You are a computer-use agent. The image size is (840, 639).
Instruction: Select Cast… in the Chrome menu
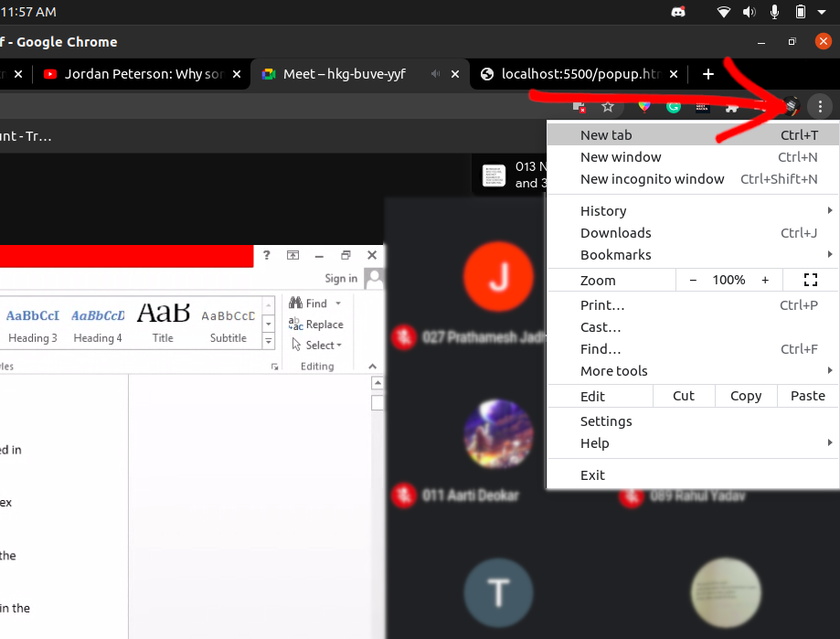point(693,327)
